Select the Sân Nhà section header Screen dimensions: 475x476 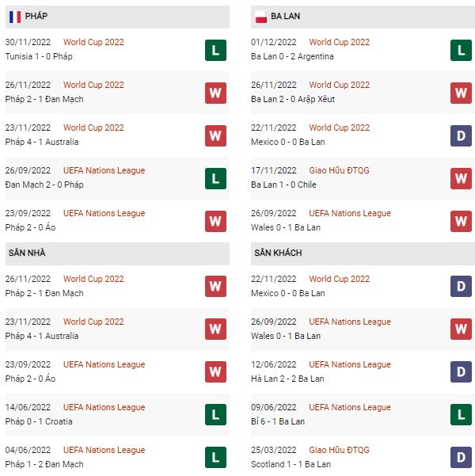[117, 253]
